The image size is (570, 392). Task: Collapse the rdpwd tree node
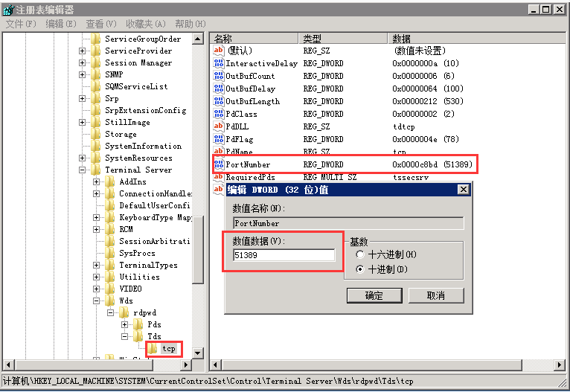tap(111, 312)
